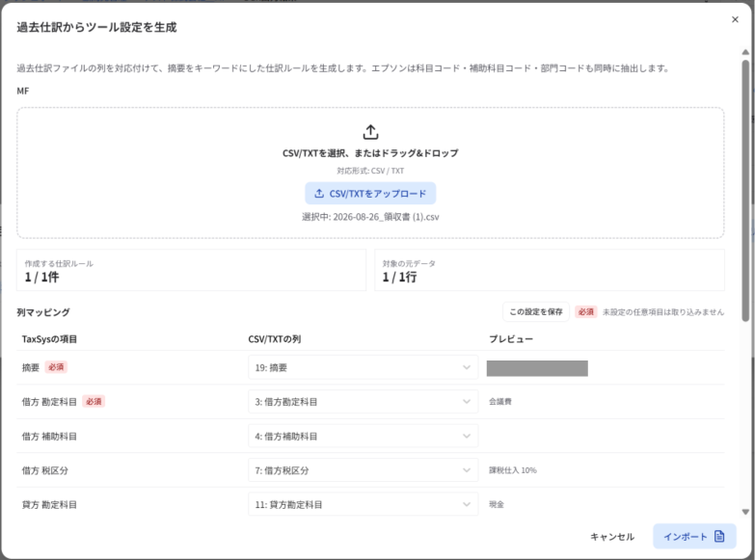Click the この設定を保存 button
The height and width of the screenshot is (560, 755).
536,312
